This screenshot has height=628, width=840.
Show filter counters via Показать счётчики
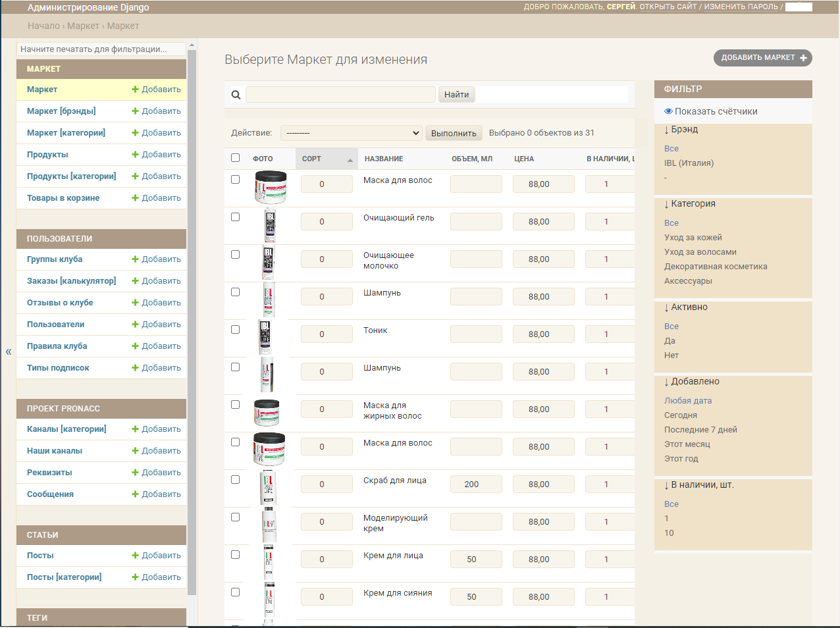(710, 111)
